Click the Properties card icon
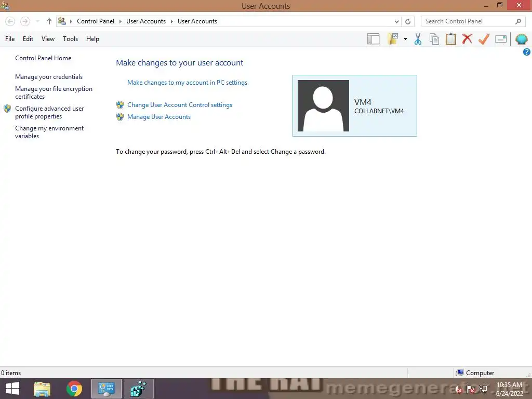 500,39
